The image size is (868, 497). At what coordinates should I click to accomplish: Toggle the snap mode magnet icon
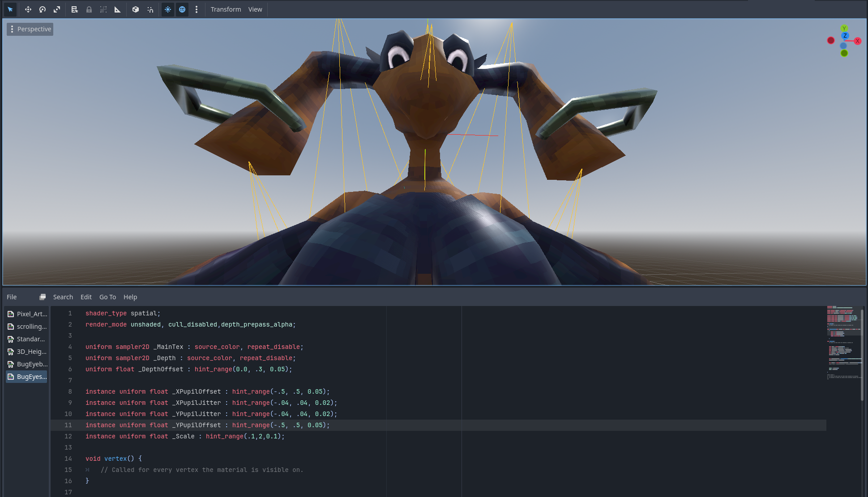point(150,9)
